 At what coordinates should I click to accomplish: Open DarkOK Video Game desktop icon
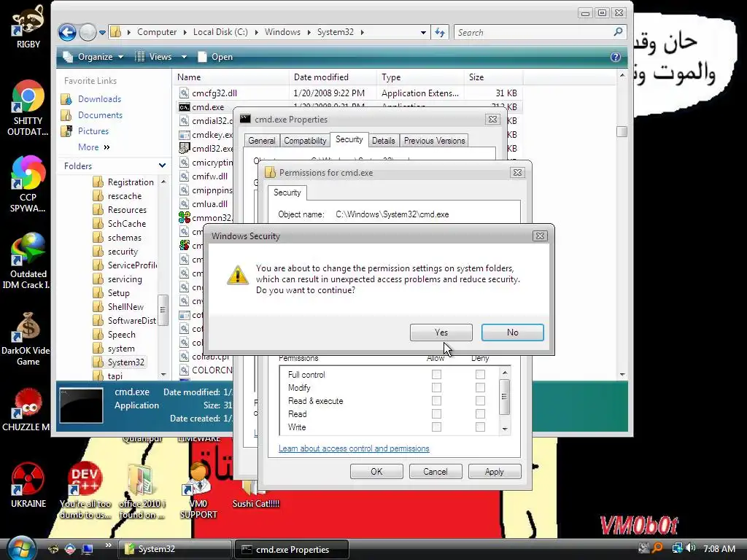(27, 338)
